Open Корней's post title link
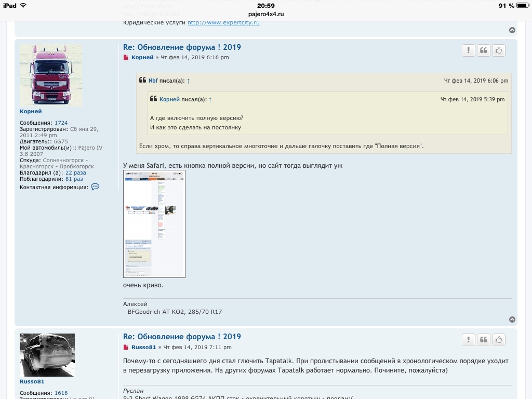 (182, 47)
